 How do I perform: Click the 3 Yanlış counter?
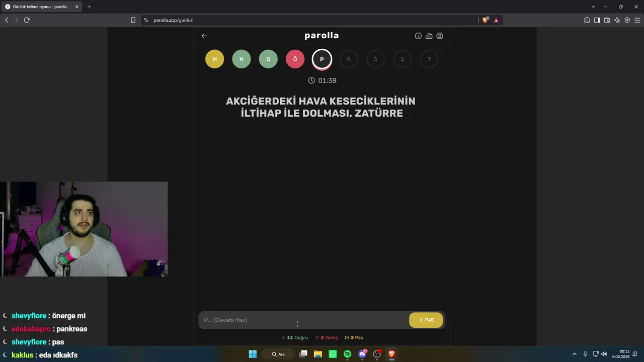(x=327, y=338)
